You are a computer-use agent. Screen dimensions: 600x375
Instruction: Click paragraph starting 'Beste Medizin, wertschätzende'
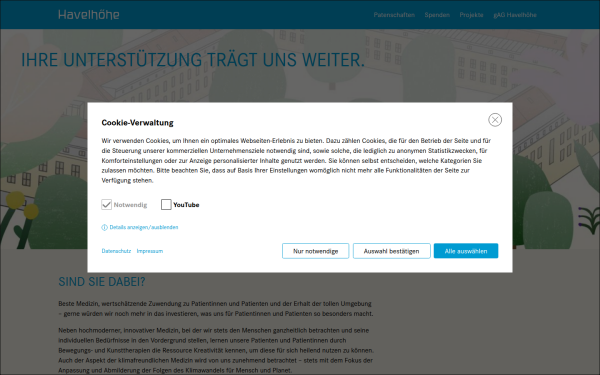216,309
